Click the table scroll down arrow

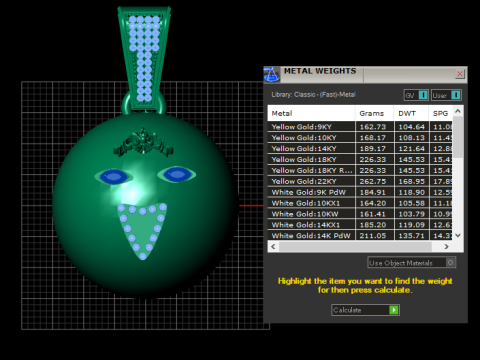(458, 235)
